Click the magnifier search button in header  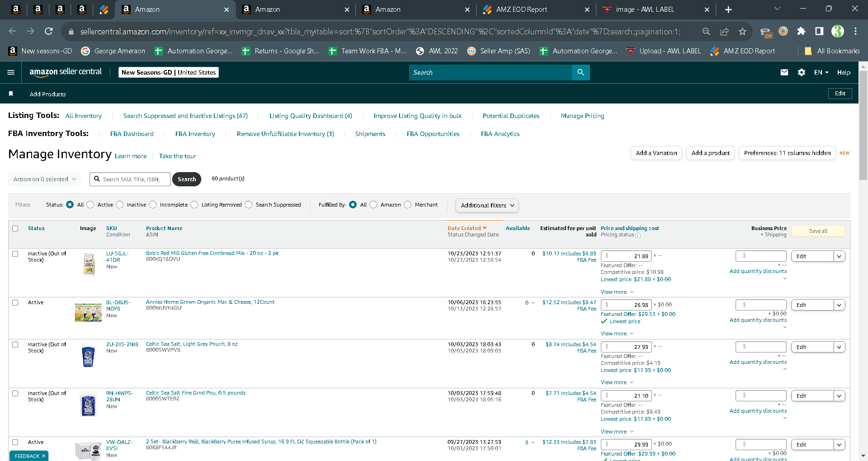coord(581,72)
